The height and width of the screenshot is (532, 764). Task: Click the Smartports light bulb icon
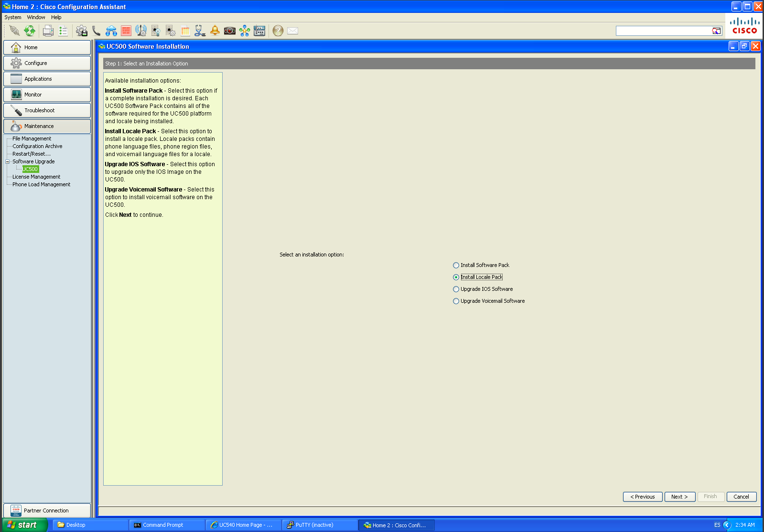coord(156,31)
